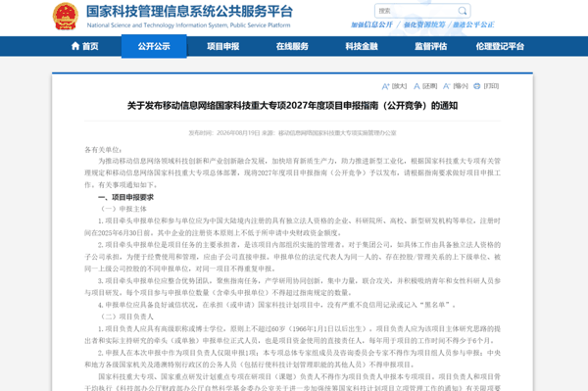The width and height of the screenshot is (588, 391).
Task: Go to 在线服务 menu item
Action: [292, 46]
